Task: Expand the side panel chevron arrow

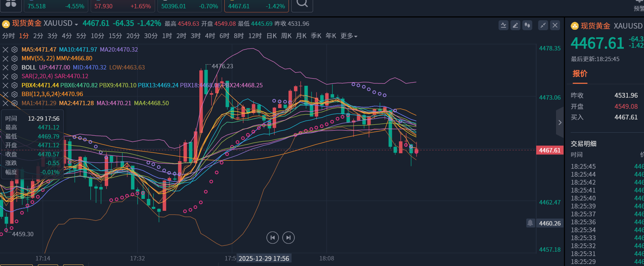Action: click(x=560, y=123)
